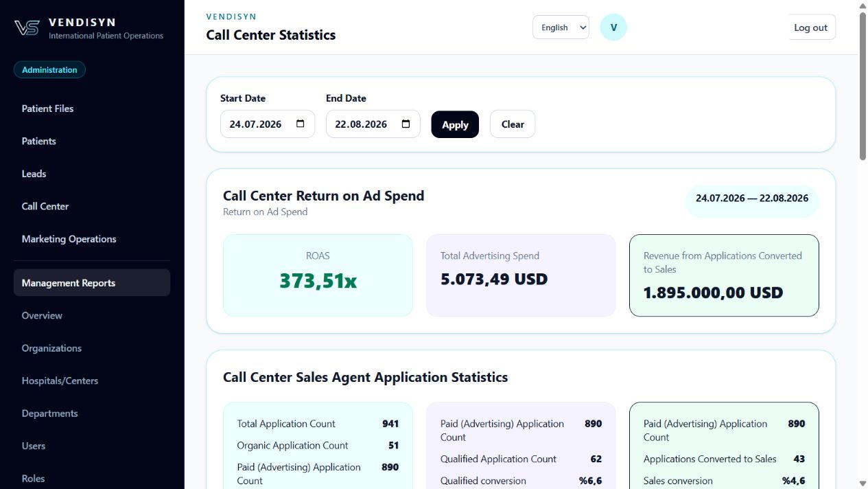Image resolution: width=868 pixels, height=489 pixels.
Task: Select the Administration badge
Action: pos(49,69)
